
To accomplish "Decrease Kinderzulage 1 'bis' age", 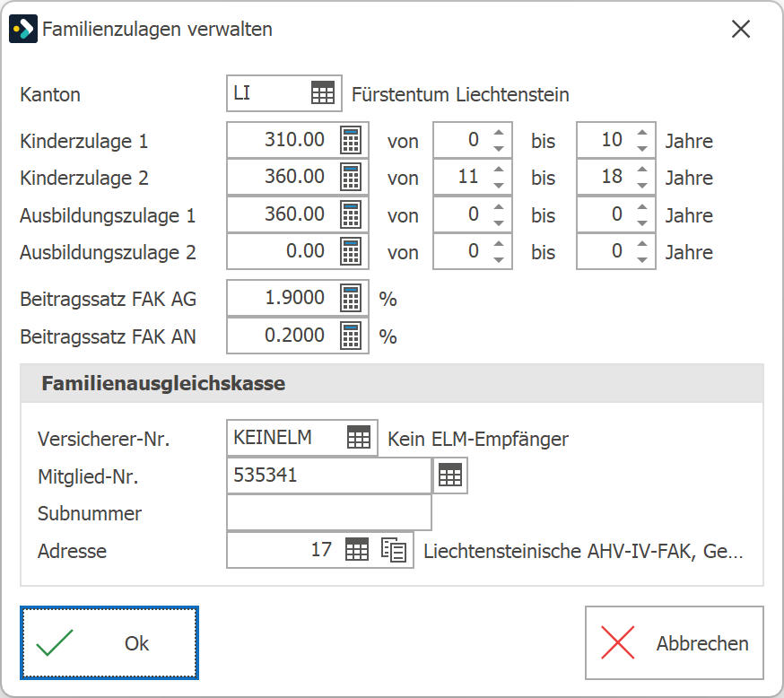I will pyautogui.click(x=642, y=148).
